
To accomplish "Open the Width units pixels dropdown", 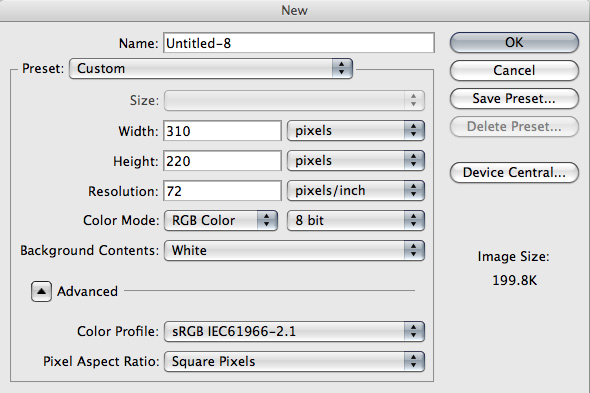I will [x=356, y=131].
